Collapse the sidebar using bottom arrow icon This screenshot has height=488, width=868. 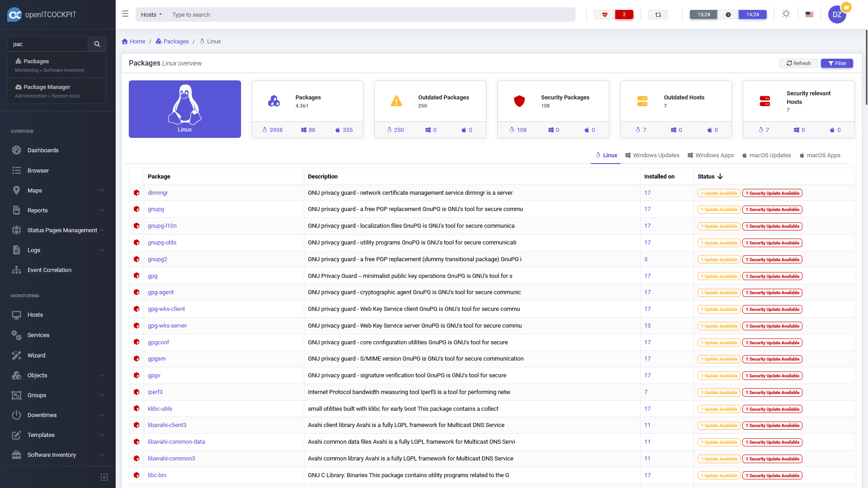pos(104,477)
